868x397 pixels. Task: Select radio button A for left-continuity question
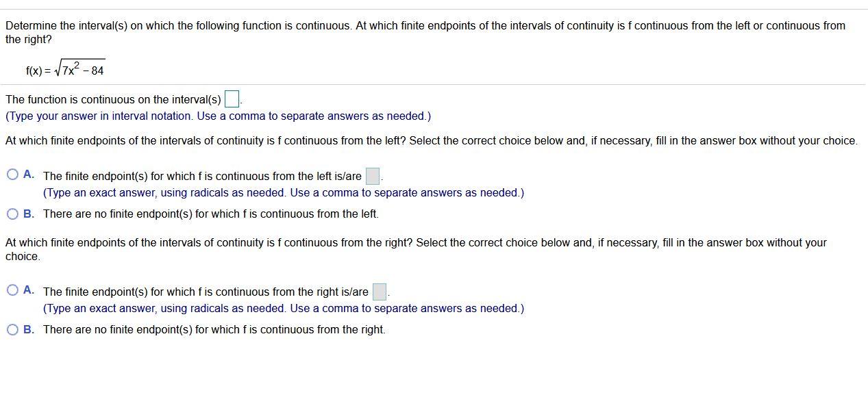pyautogui.click(x=12, y=174)
